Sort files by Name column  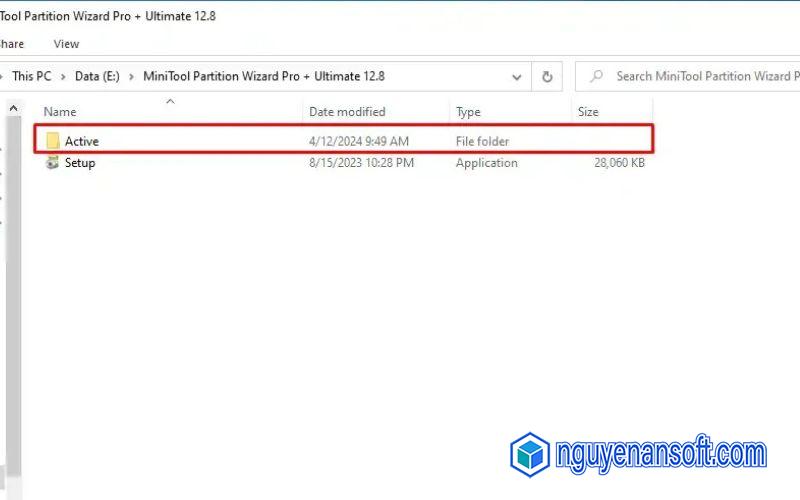pos(60,112)
